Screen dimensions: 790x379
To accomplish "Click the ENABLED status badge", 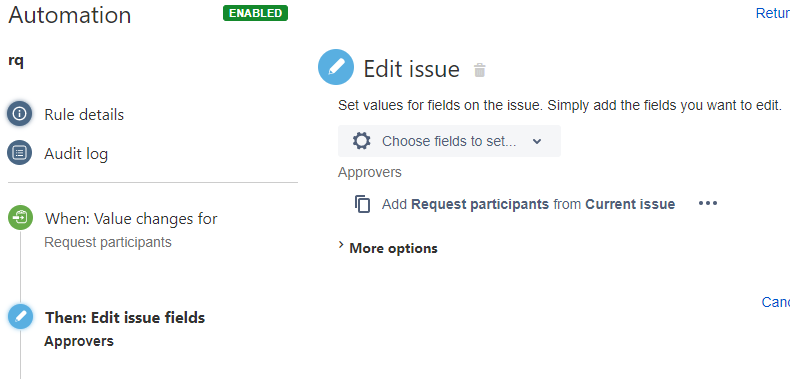I will pyautogui.click(x=255, y=13).
